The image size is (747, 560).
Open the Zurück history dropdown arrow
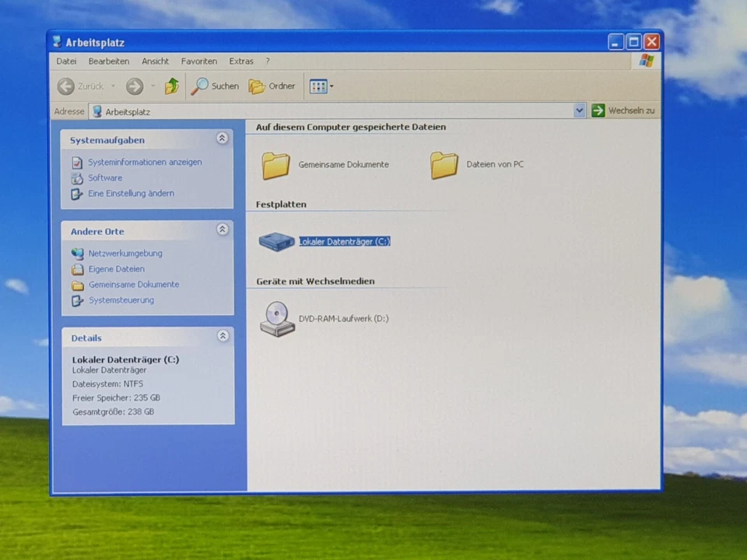point(114,86)
